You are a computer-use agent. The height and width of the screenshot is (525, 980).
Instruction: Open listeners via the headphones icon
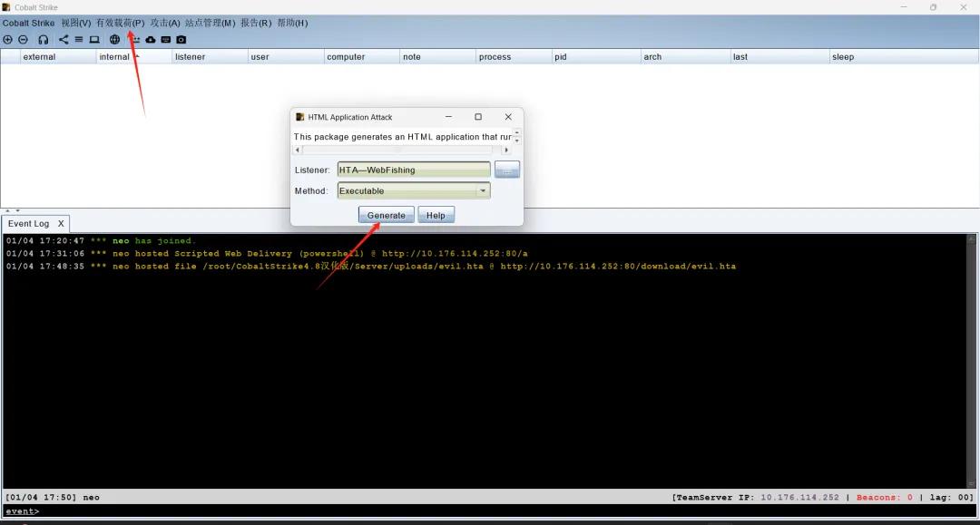click(x=44, y=39)
